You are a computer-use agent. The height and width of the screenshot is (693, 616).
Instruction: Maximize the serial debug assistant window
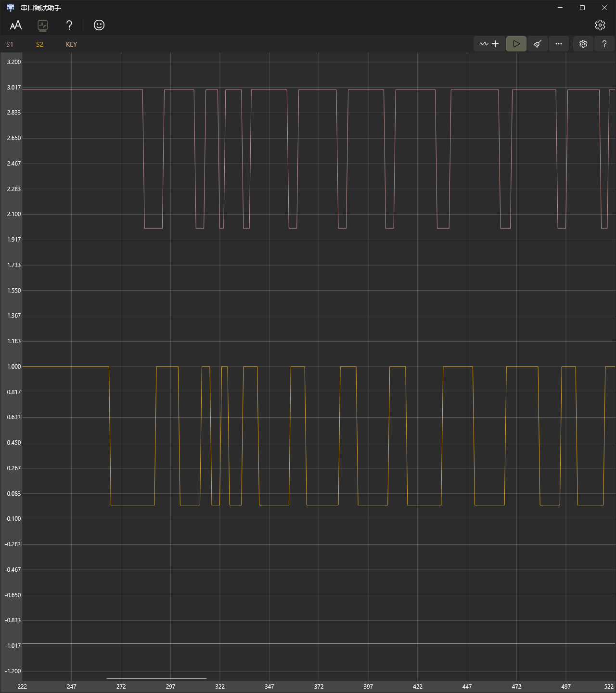point(582,8)
